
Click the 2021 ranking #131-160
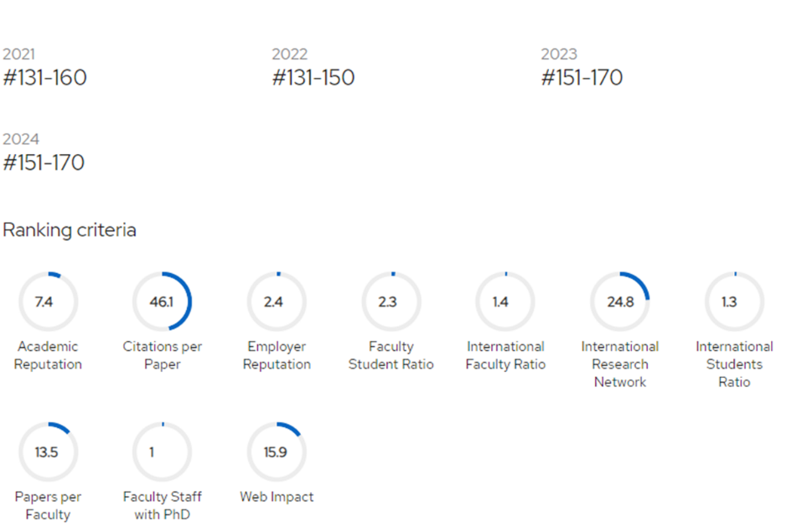tap(44, 78)
